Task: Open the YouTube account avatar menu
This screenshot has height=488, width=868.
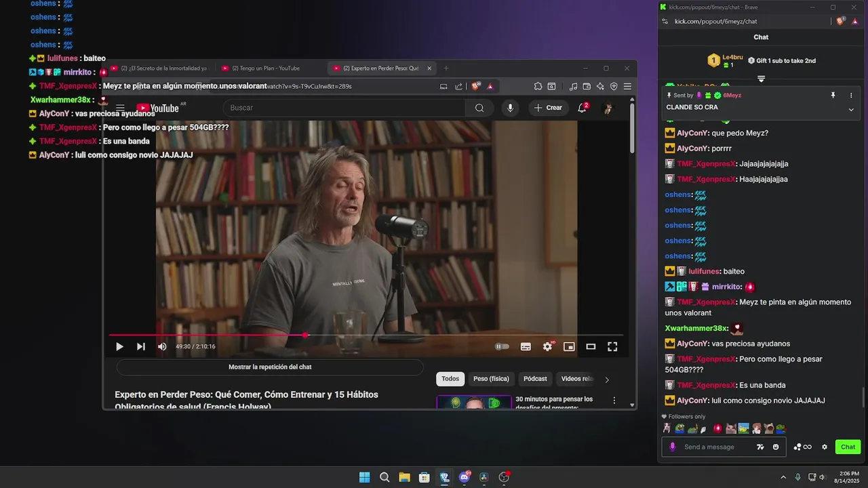Action: (x=608, y=108)
